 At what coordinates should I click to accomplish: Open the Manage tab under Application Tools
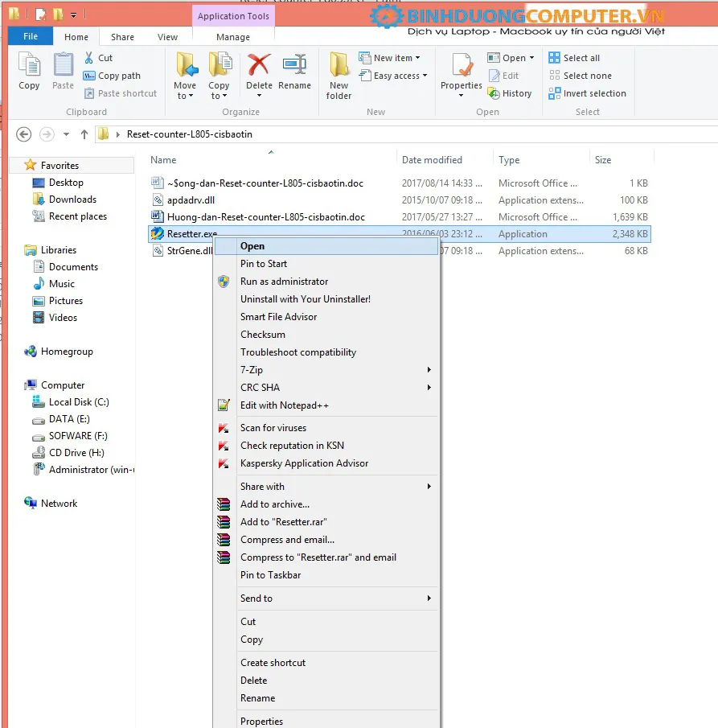click(x=233, y=37)
